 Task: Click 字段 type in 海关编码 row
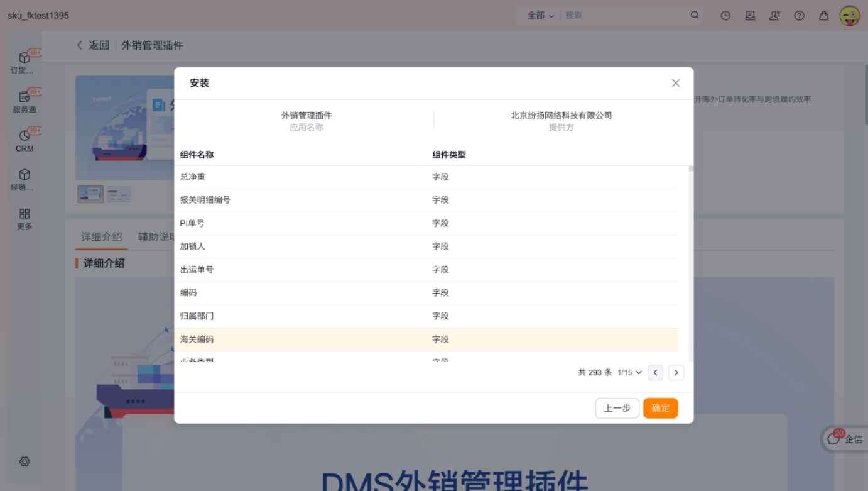tap(440, 339)
